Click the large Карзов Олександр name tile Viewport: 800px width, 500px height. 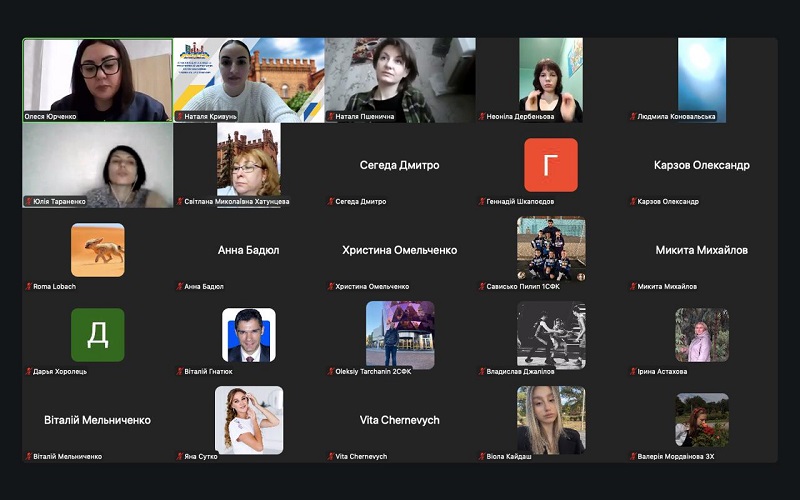[701, 165]
